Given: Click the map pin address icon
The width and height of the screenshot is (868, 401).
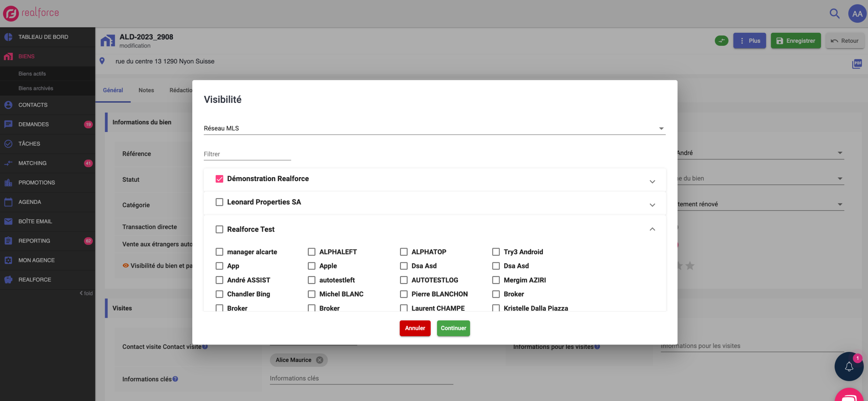Looking at the screenshot, I should tap(102, 61).
